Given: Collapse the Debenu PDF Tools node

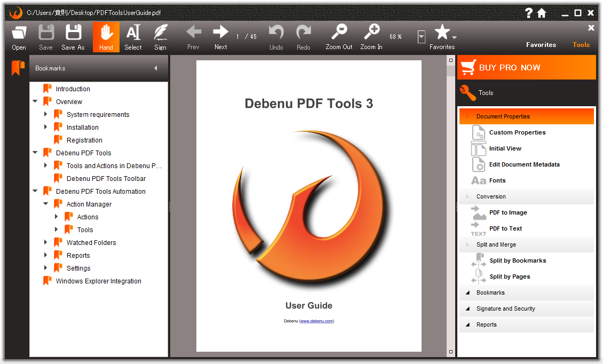Looking at the screenshot, I should [35, 153].
